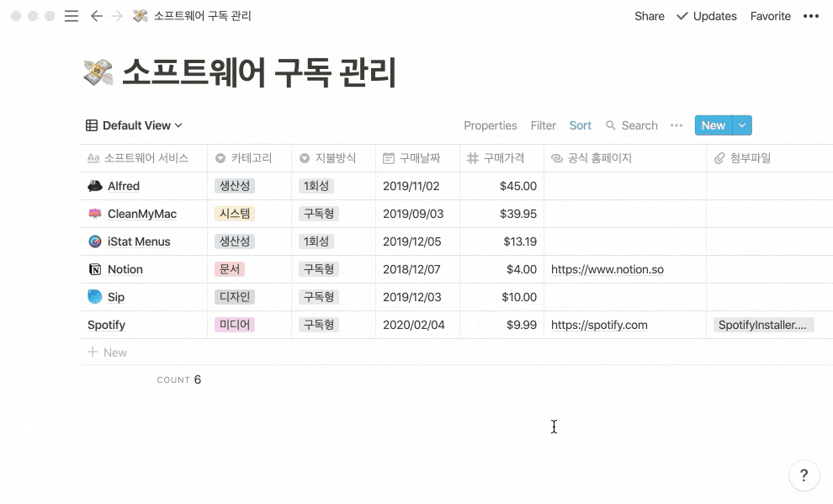Click the 구매날짜 calendar column icon
Viewport: 833px width, 504px height.
(389, 157)
